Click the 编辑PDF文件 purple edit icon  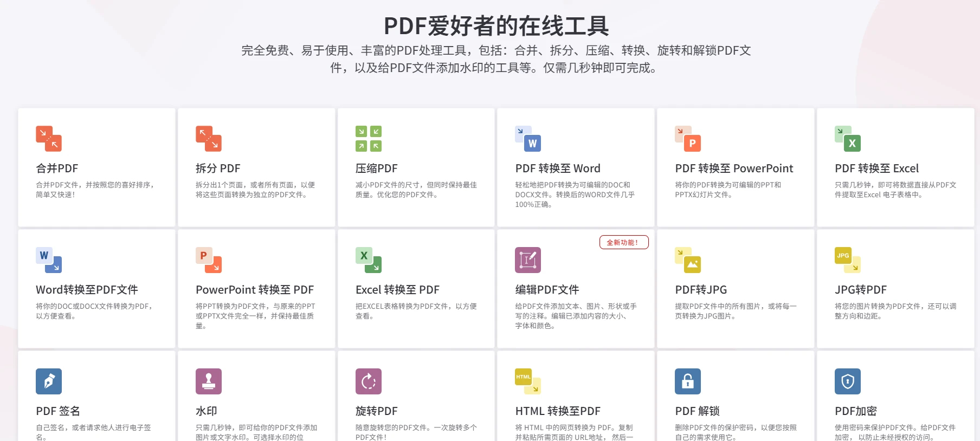(528, 260)
